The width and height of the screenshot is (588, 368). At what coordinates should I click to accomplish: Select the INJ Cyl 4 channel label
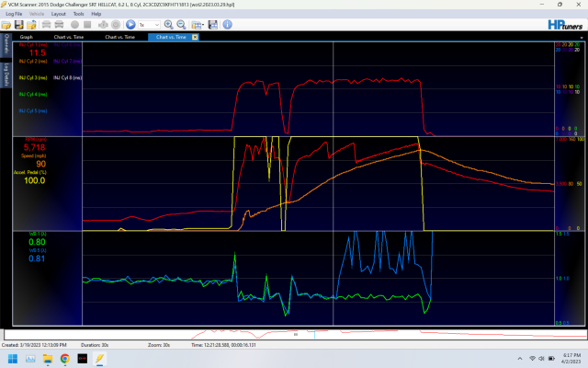click(x=30, y=94)
